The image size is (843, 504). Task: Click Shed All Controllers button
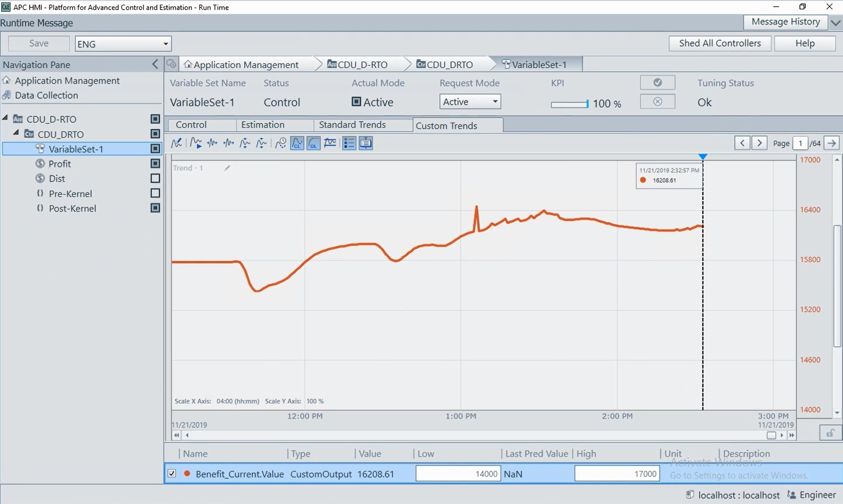(720, 44)
